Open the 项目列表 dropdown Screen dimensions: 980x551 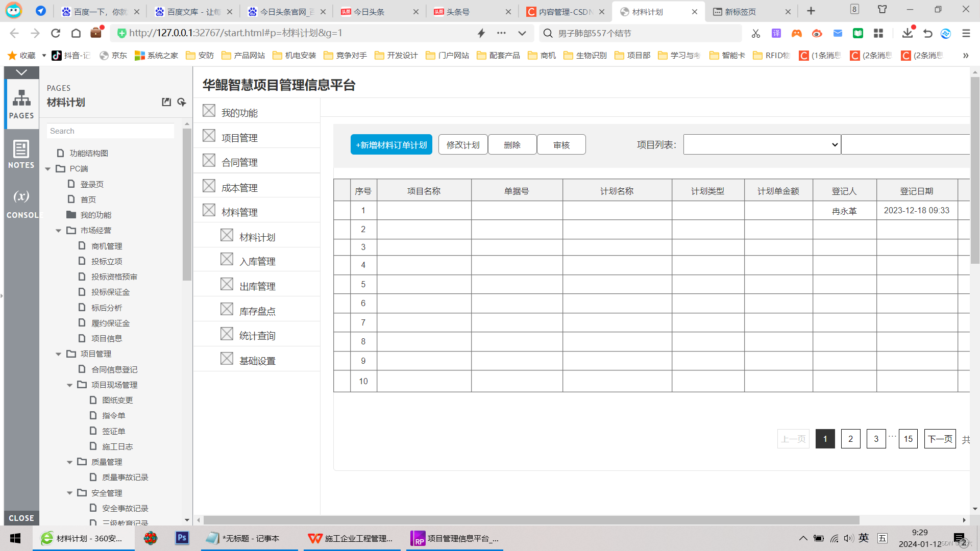(762, 145)
